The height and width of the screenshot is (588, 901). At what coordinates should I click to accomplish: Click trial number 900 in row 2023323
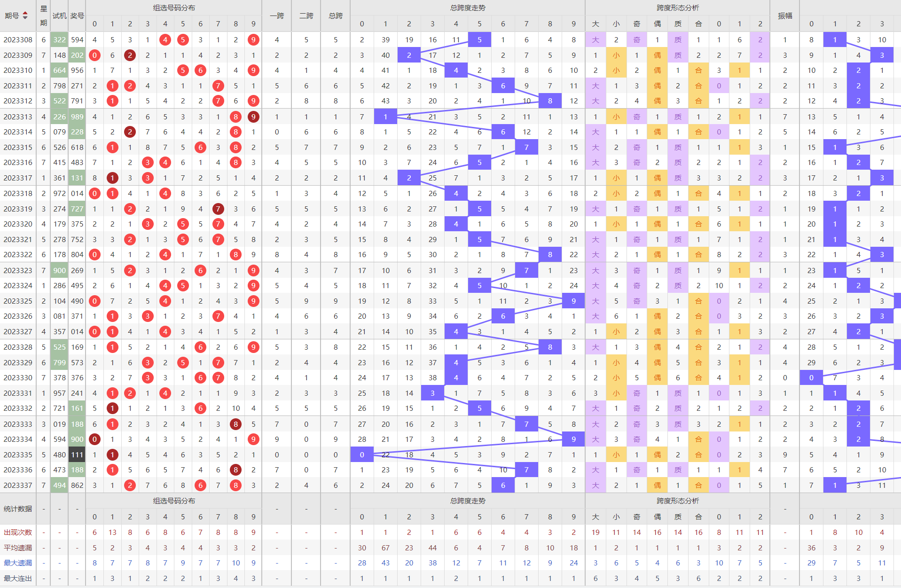[60, 271]
